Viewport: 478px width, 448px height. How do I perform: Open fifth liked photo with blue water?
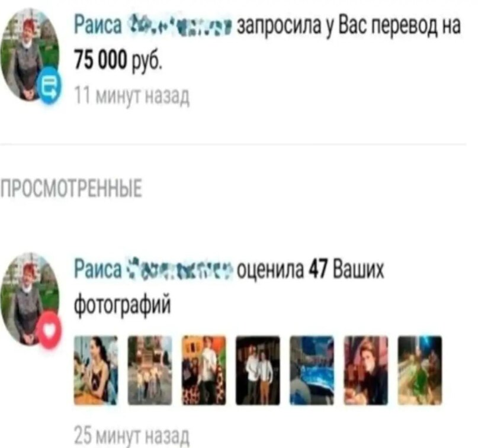(x=312, y=370)
